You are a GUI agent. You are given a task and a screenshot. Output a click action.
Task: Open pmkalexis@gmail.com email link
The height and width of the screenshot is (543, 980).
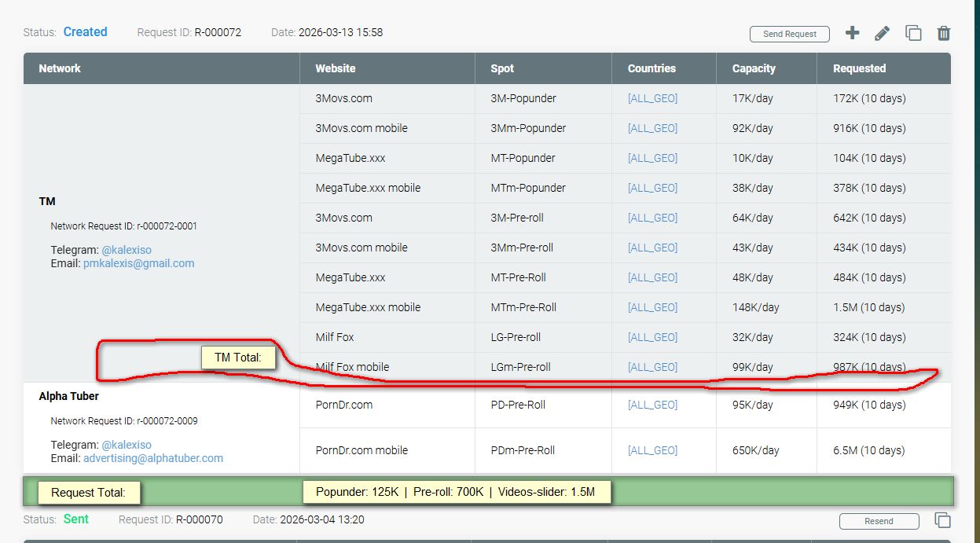(x=139, y=263)
